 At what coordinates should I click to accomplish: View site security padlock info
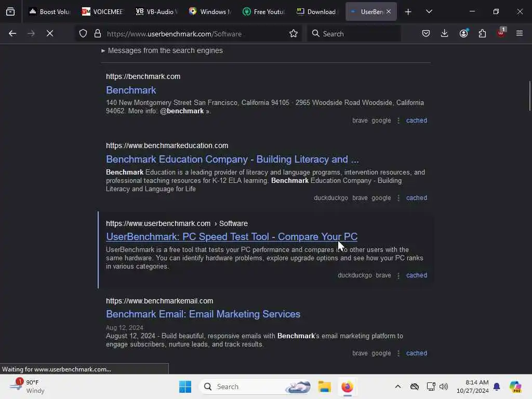[x=98, y=33]
